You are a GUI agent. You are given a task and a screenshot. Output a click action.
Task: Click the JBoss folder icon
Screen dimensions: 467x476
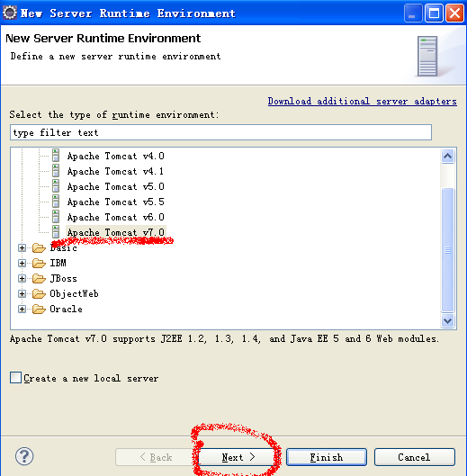point(39,278)
